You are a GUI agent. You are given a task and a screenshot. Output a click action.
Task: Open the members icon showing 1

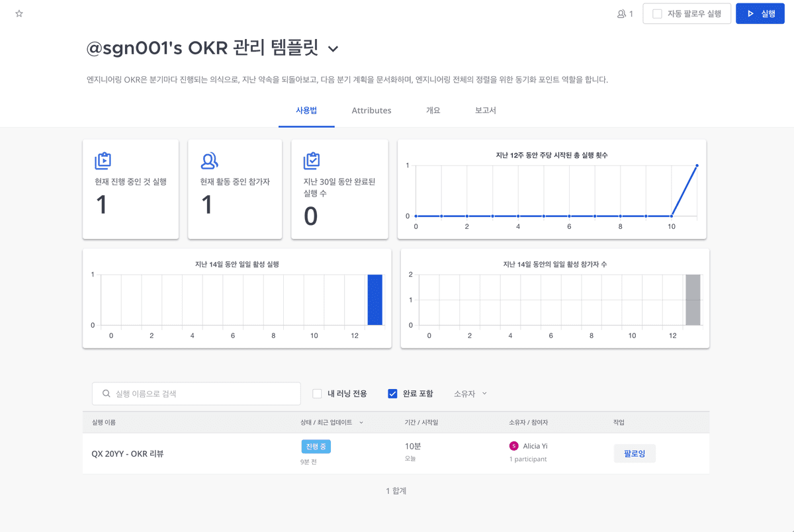coord(625,13)
